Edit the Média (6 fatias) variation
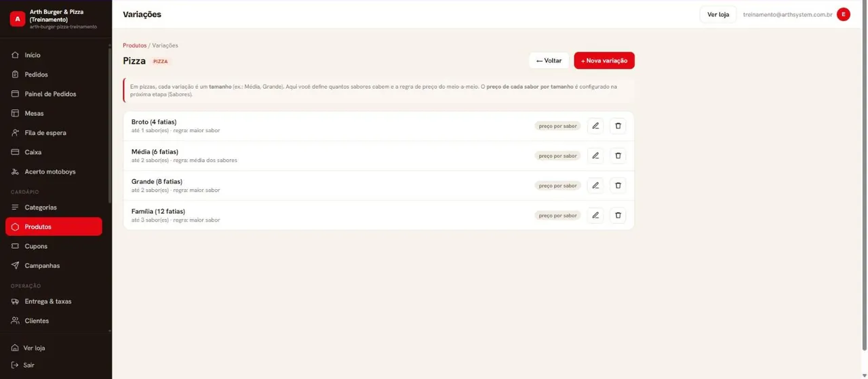868x379 pixels. 595,156
